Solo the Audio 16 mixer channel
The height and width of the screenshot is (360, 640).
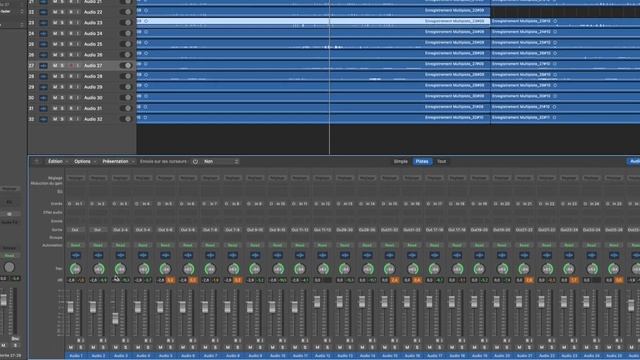point(417,348)
